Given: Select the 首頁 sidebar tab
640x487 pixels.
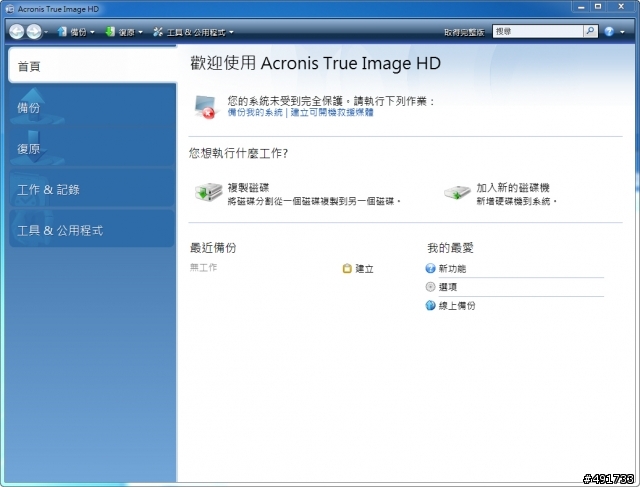Looking at the screenshot, I should click(x=92, y=65).
